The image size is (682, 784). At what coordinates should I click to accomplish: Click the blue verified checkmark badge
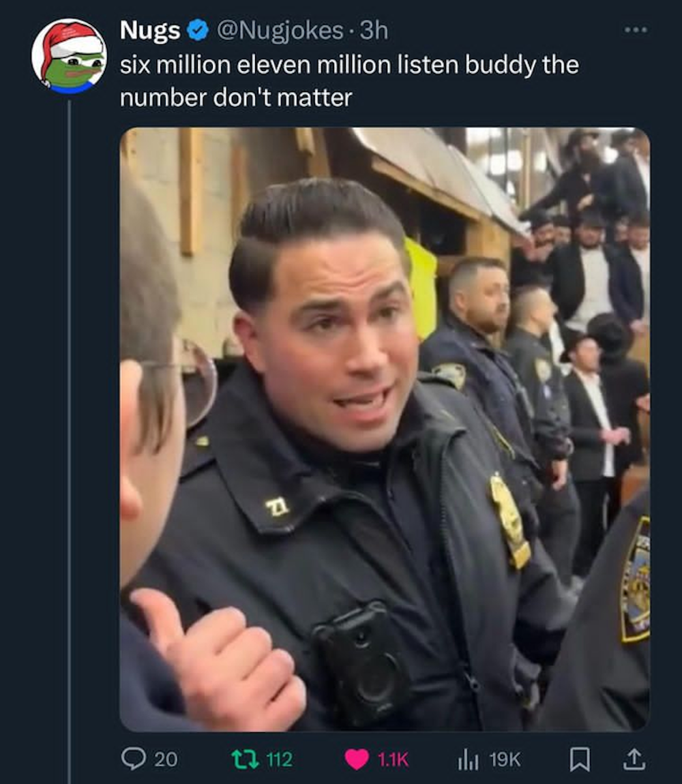point(198,30)
